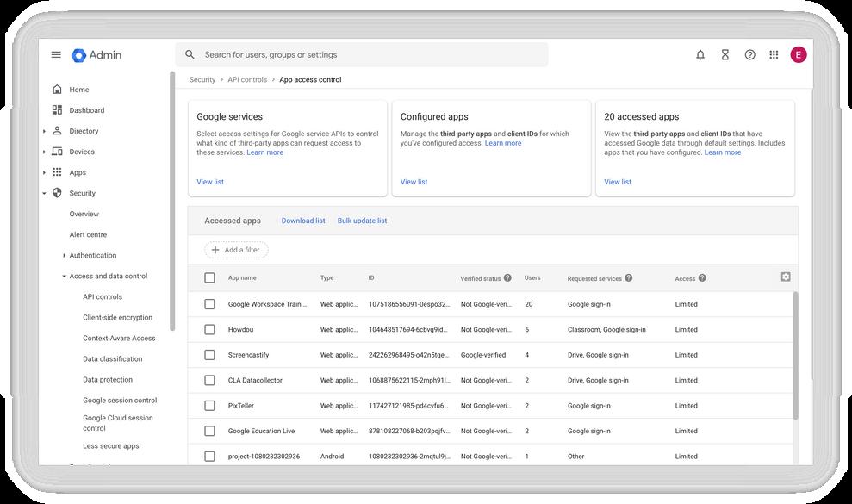Open Google Cloud session control

[118, 423]
